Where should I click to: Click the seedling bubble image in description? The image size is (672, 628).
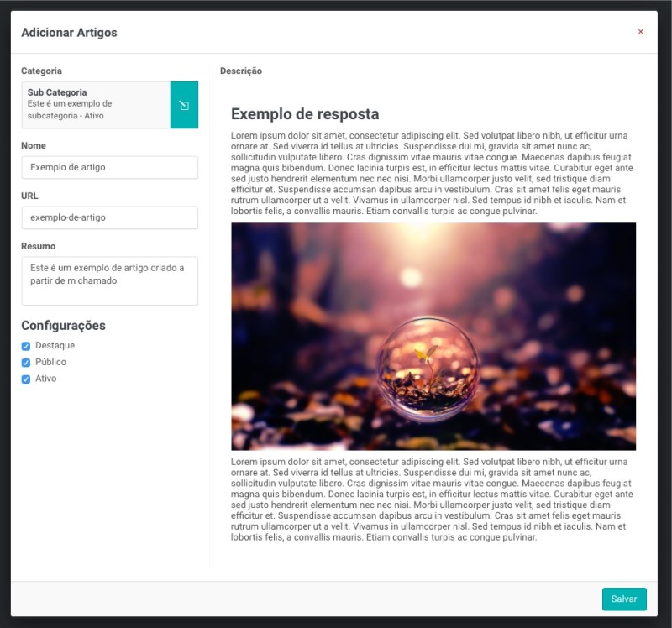click(433, 336)
